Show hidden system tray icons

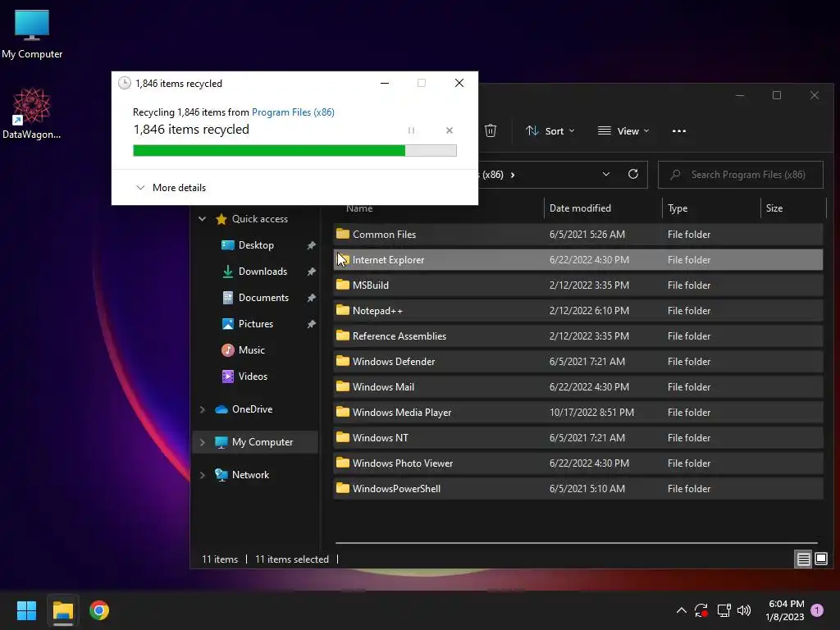[682, 610]
